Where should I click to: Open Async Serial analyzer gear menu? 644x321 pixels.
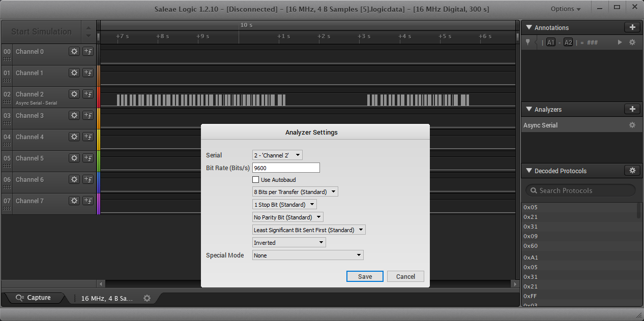click(x=632, y=125)
